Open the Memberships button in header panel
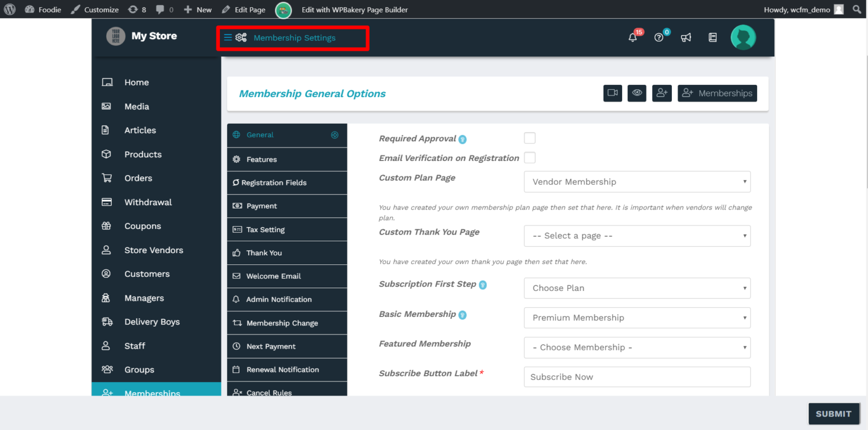Viewport: 868px width, 430px height. tap(717, 93)
